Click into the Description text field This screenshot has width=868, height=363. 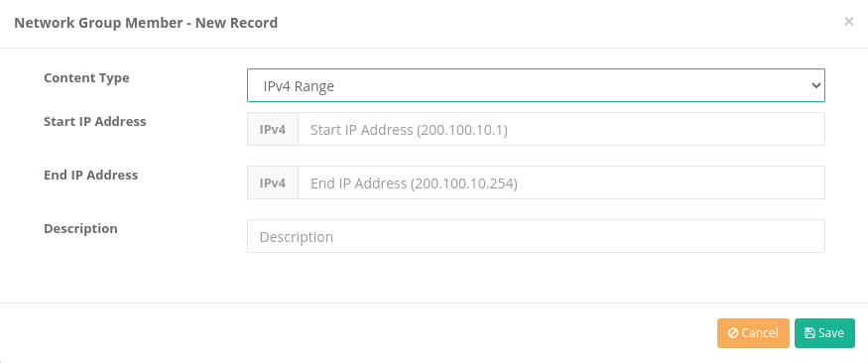click(536, 236)
